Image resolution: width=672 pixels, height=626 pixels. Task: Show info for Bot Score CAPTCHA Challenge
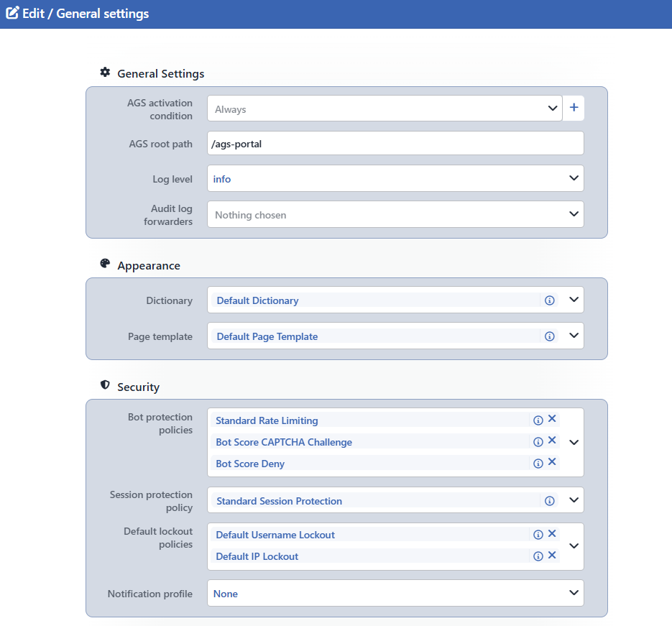coord(538,442)
